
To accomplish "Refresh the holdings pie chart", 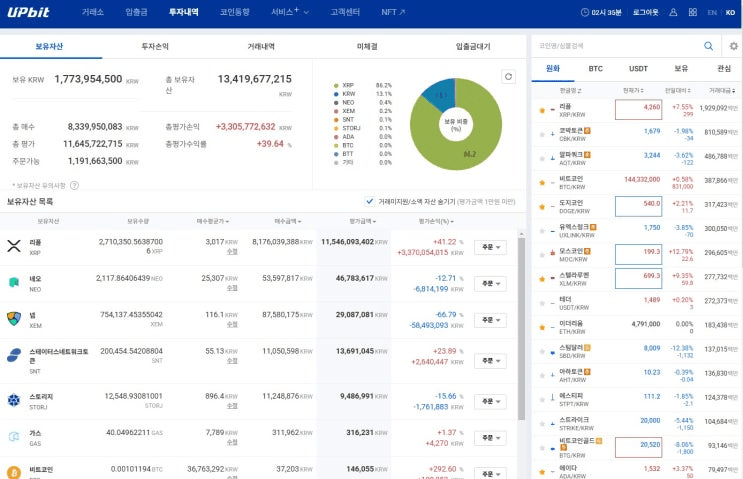I will (x=508, y=77).
